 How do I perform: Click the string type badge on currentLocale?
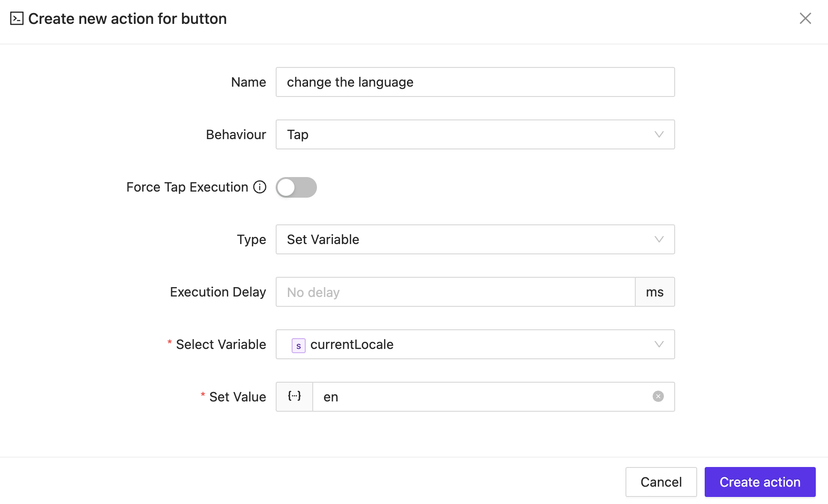[298, 345]
